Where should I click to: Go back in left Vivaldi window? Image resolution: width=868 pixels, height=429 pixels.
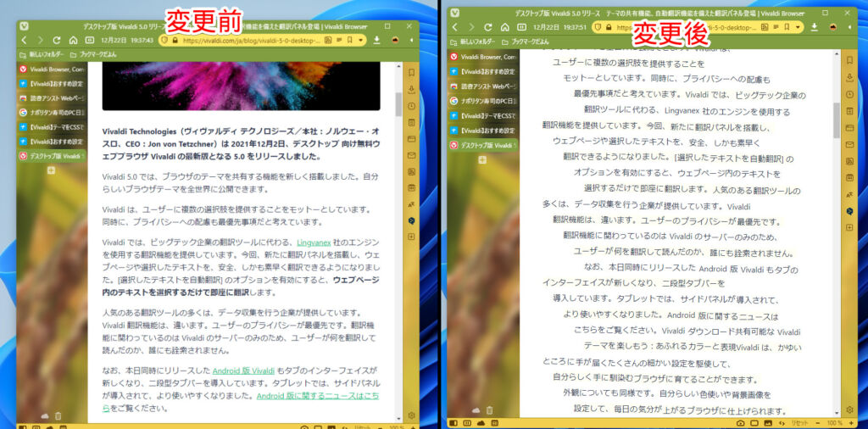24,40
